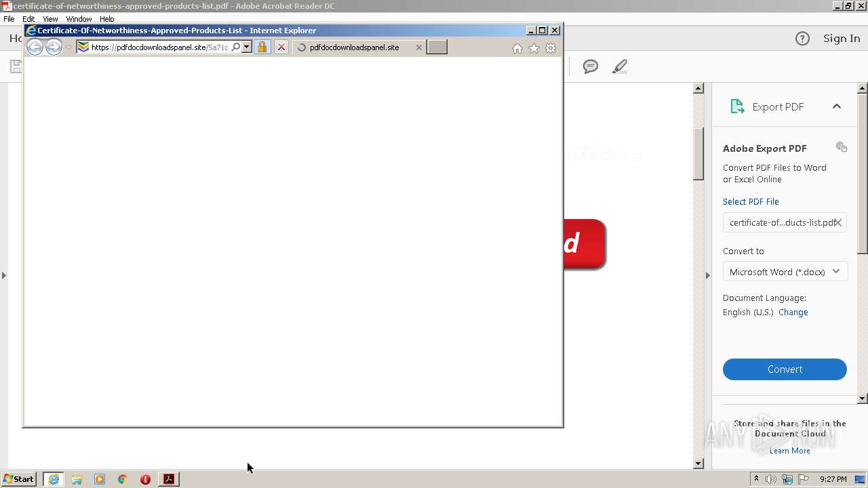
Task: Click Sign In in Acrobat
Action: [842, 39]
